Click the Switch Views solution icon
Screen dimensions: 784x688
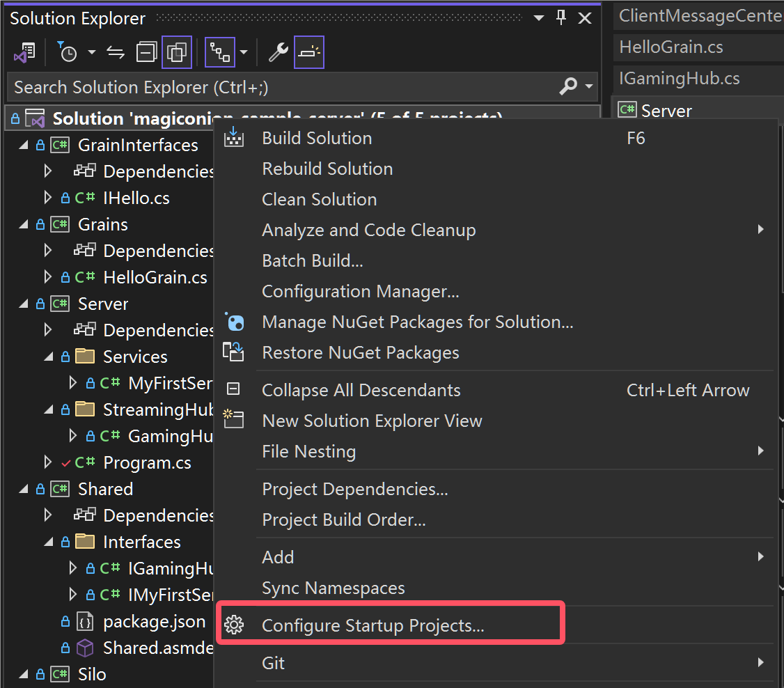pos(24,53)
